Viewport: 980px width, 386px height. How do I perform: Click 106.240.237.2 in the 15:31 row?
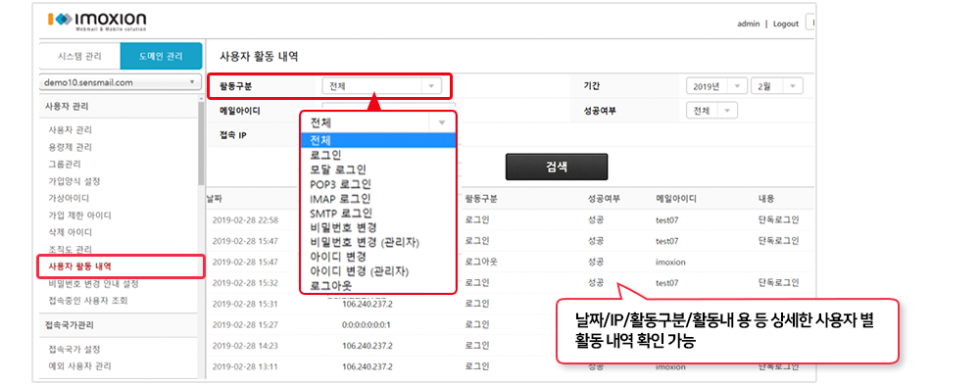pos(367,304)
